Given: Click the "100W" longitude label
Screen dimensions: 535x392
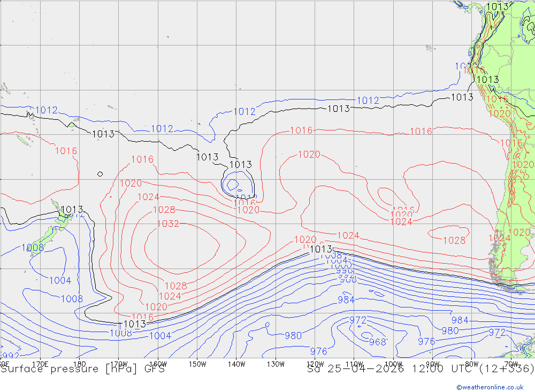Looking at the screenshot, I should (393, 364).
